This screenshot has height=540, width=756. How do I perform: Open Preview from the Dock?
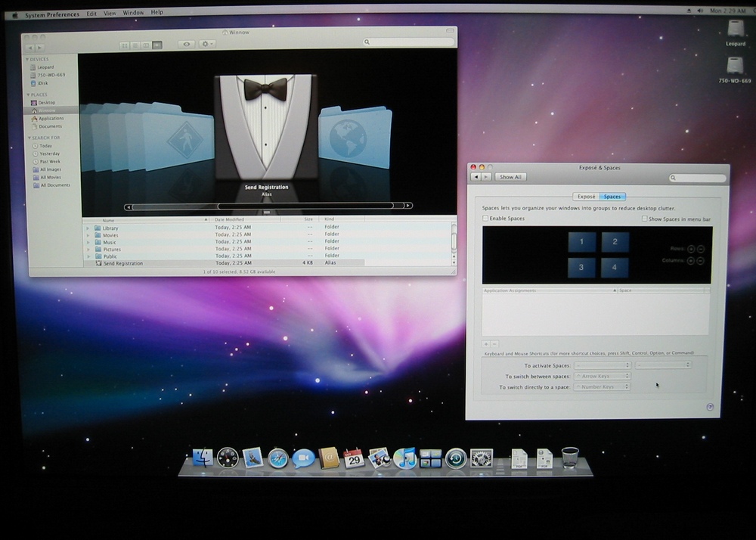(x=380, y=458)
